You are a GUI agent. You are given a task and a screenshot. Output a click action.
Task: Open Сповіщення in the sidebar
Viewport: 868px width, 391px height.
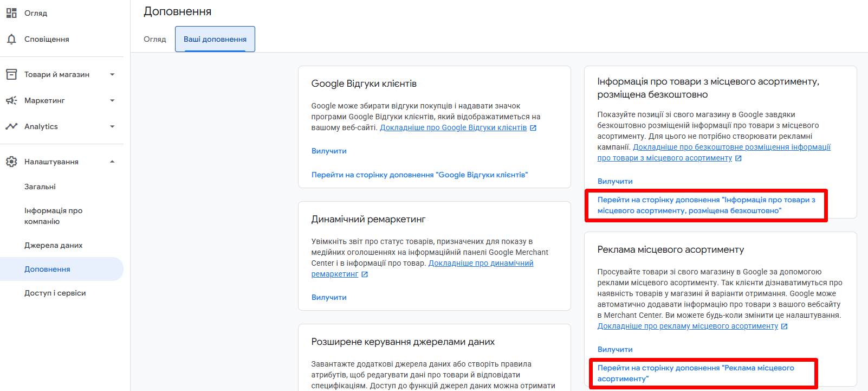tap(47, 39)
